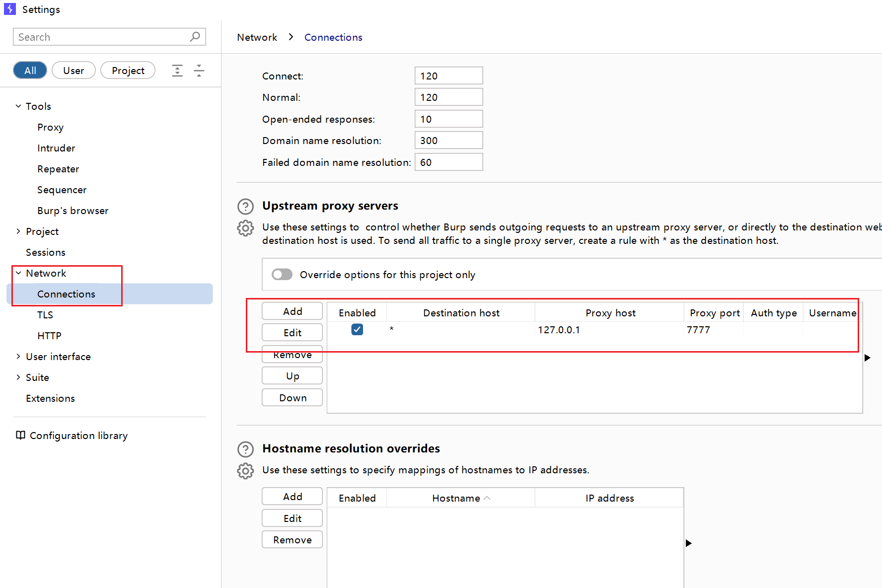The height and width of the screenshot is (588, 882).
Task: Select the Project settings filter
Action: click(x=128, y=71)
